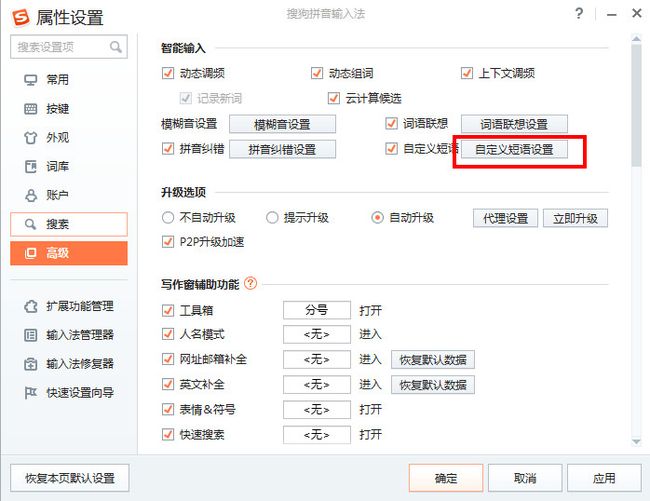Uncheck 快速搜索
The image size is (650, 501).
coord(168,435)
